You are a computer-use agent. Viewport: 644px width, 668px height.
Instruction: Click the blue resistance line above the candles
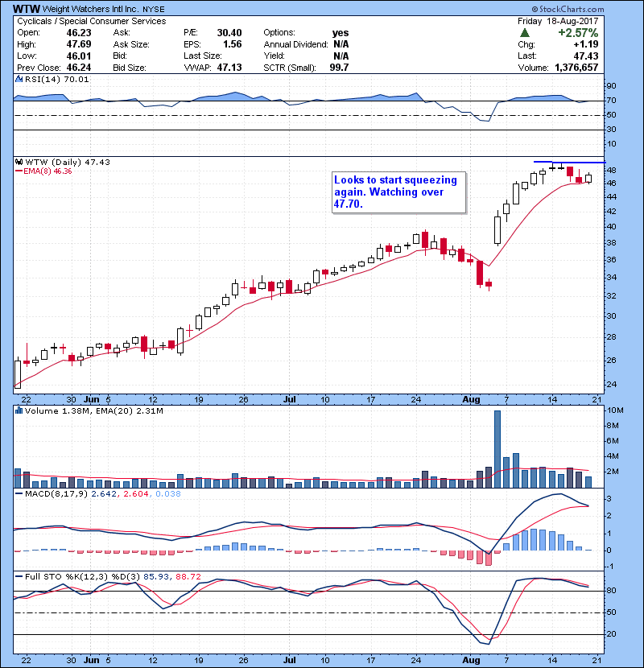569,163
